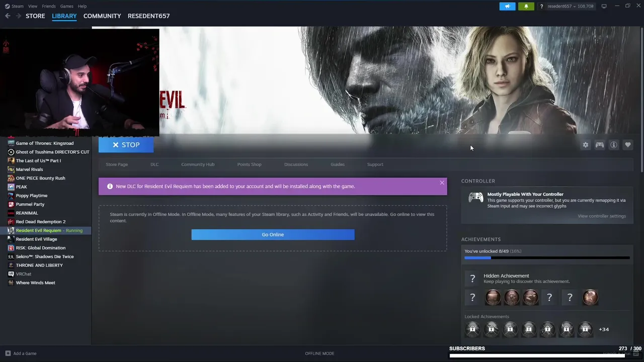The height and width of the screenshot is (362, 644).
Task: Open Guides link
Action: tap(338, 164)
